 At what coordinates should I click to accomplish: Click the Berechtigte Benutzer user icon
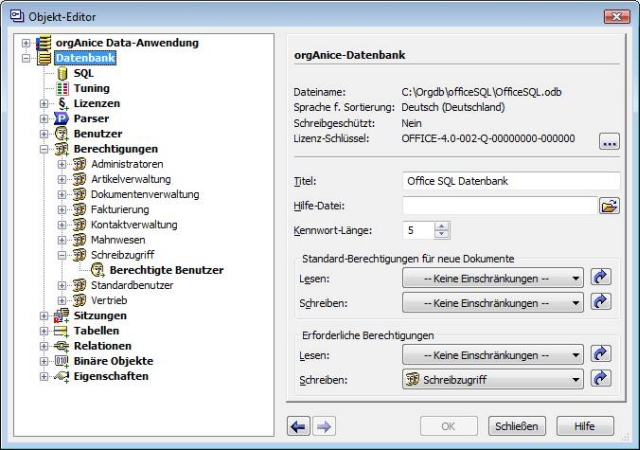point(98,270)
